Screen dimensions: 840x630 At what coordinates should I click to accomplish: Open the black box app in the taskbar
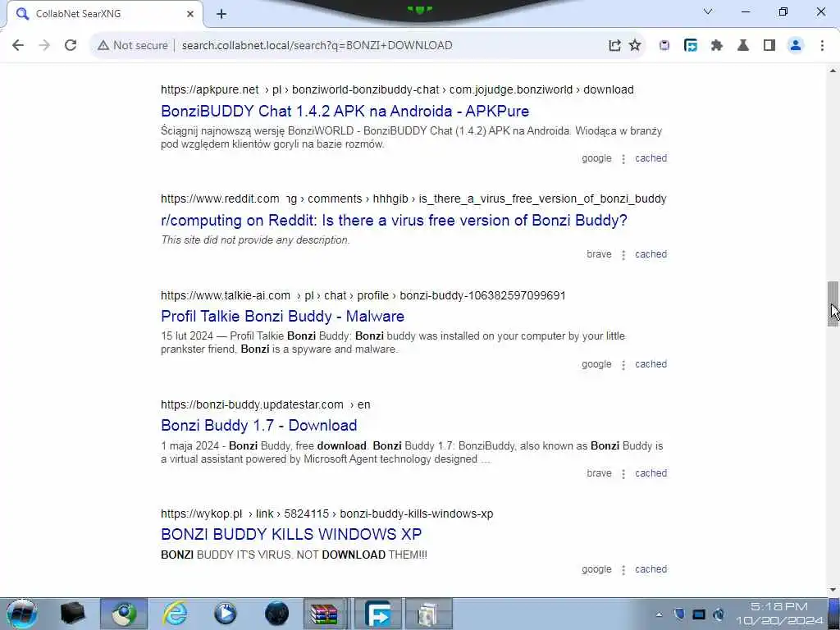pos(72,614)
